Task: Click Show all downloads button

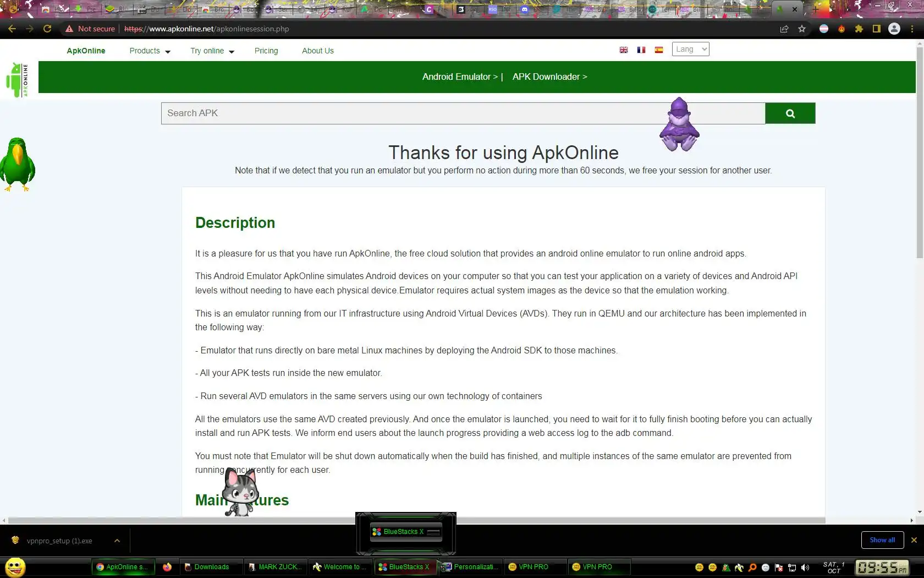Action: point(882,540)
